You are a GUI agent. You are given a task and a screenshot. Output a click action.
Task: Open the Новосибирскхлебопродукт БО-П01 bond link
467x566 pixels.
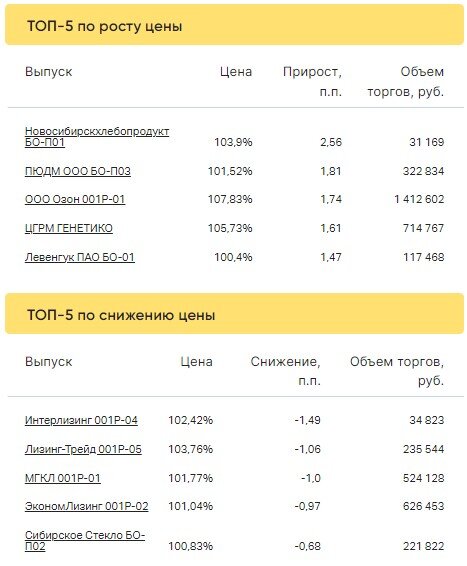pos(97,137)
